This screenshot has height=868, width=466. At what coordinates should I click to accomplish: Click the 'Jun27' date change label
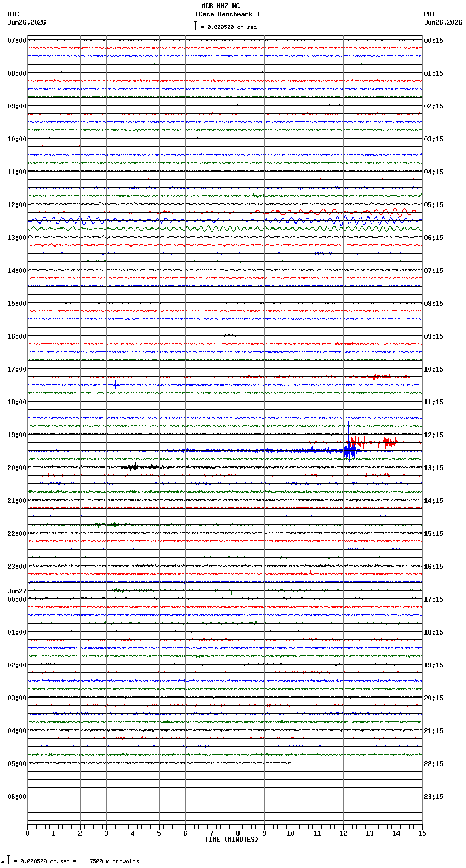[17, 591]
